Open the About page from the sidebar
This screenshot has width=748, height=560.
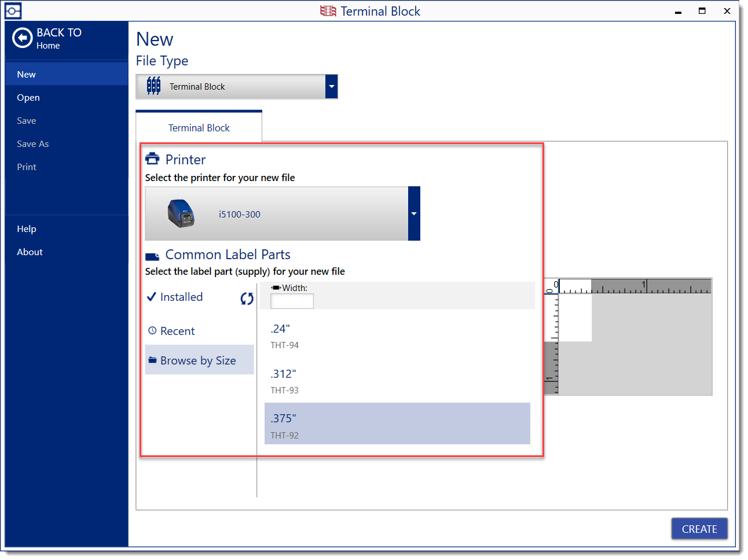tap(30, 252)
